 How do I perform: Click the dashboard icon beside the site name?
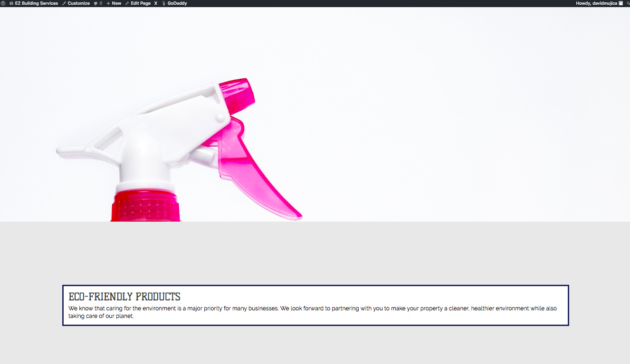(11, 3)
